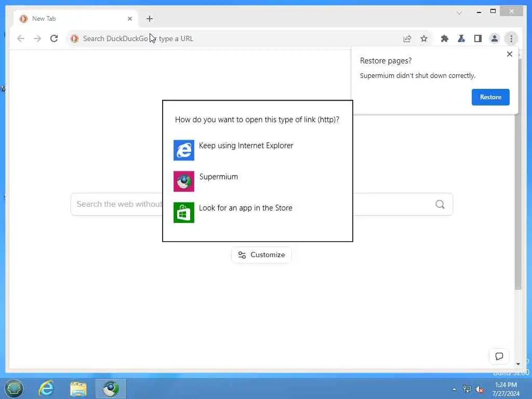Open File Explorer from taskbar
Image resolution: width=532 pixels, height=399 pixels.
point(78,389)
